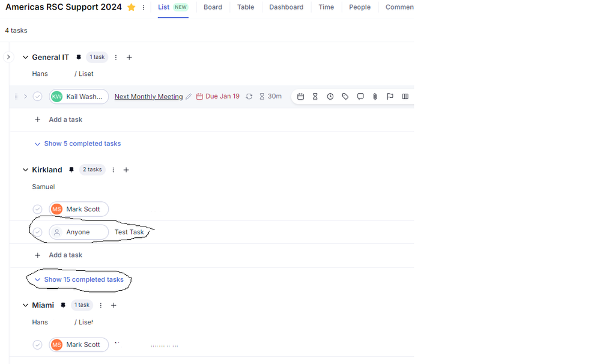Switch to the List tab

[x=163, y=7]
